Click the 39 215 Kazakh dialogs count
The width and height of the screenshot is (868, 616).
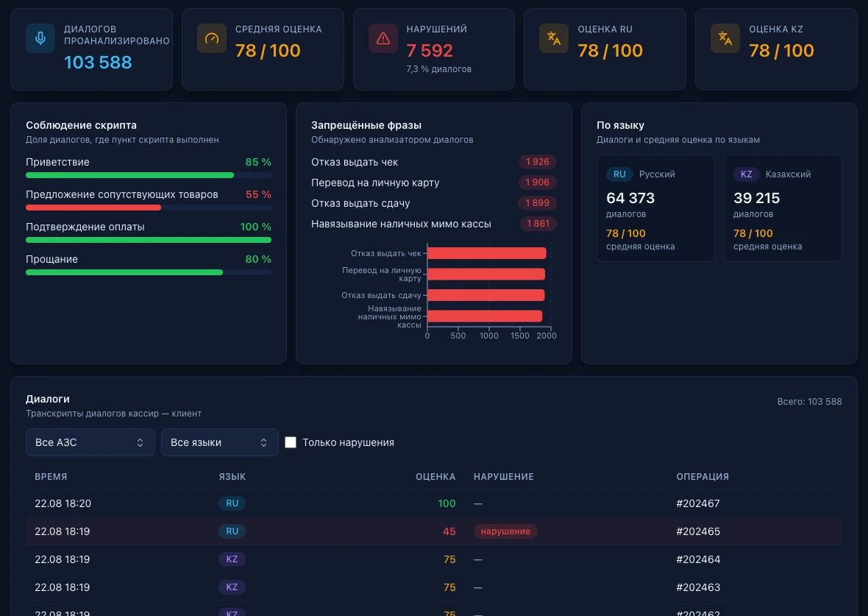pyautogui.click(x=757, y=198)
